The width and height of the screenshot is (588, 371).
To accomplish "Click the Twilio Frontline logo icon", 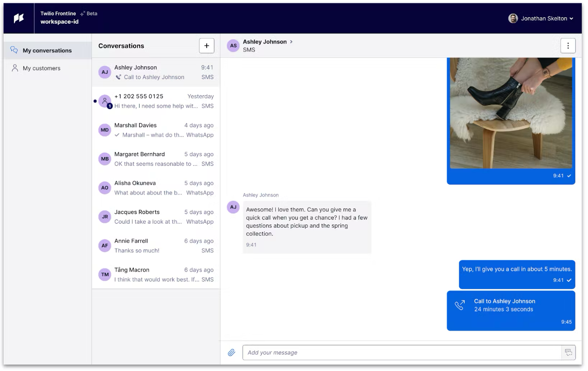I will pos(19,18).
